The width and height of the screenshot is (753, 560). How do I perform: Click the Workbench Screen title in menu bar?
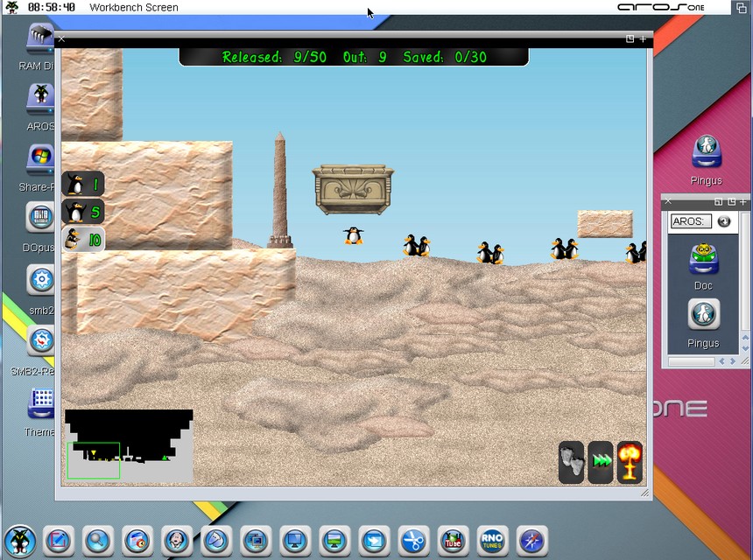[134, 7]
